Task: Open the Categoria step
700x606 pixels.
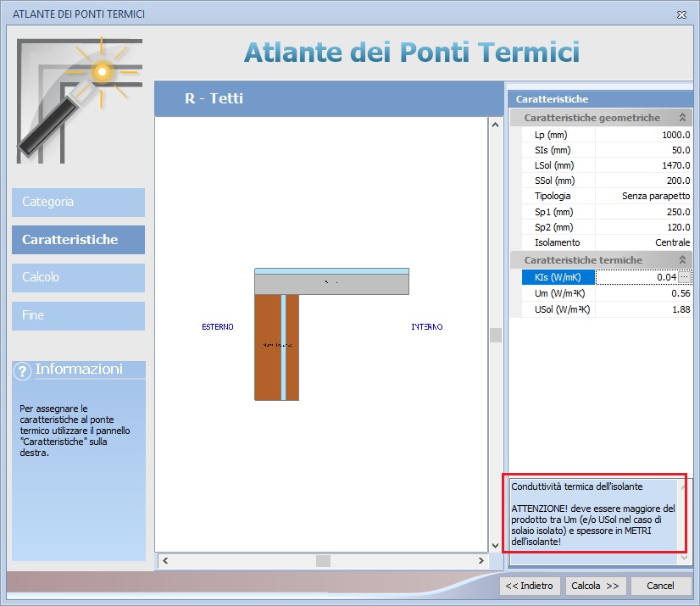Action: coord(78,203)
